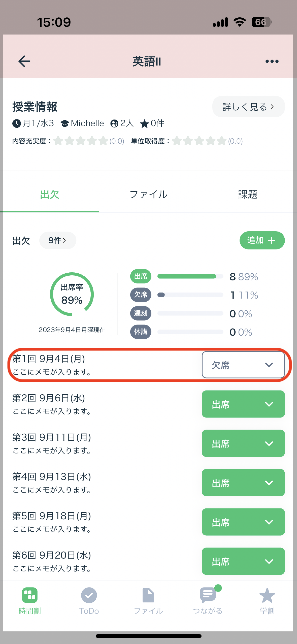The height and width of the screenshot is (644, 297).
Task: Open 詳しく見る class details
Action: (248, 107)
